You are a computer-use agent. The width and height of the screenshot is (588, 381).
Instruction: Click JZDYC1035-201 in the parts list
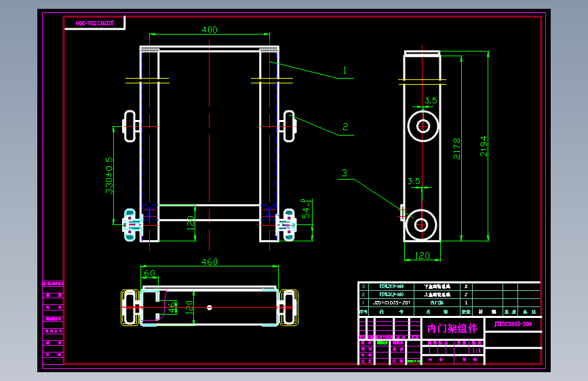[391, 302]
